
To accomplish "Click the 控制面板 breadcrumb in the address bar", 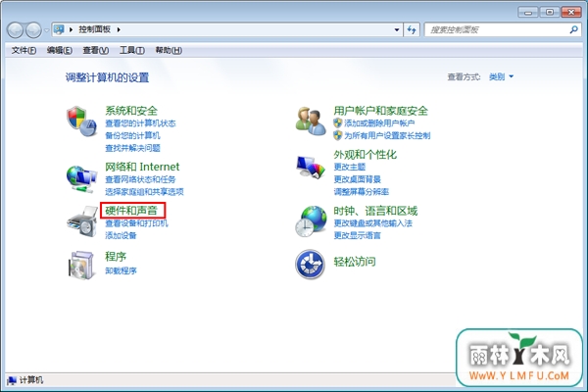I will 94,29.
